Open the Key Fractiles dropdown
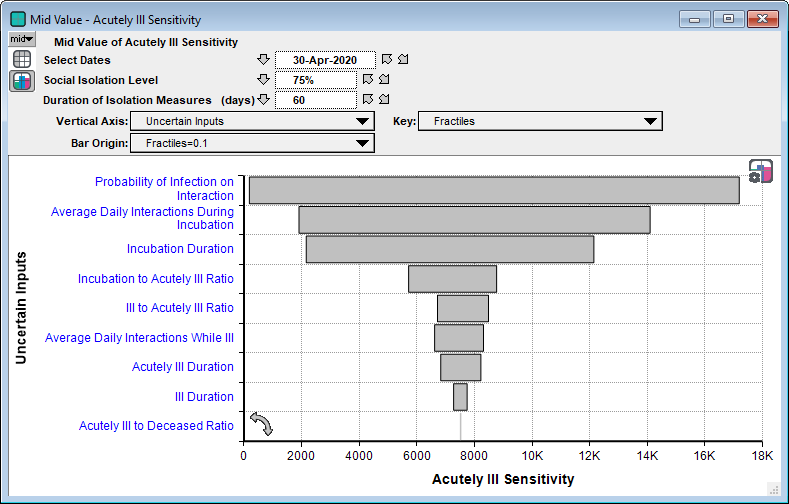Screen dimensions: 789x504 pyautogui.click(x=540, y=121)
